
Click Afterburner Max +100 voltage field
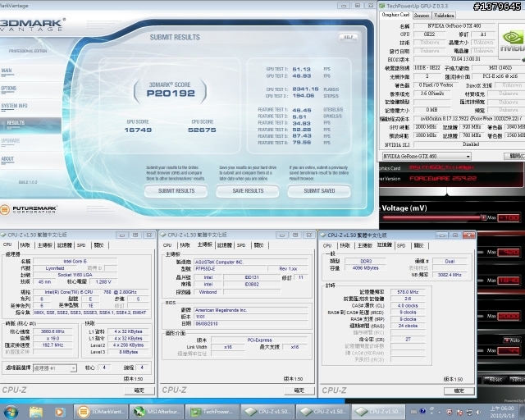point(509,217)
